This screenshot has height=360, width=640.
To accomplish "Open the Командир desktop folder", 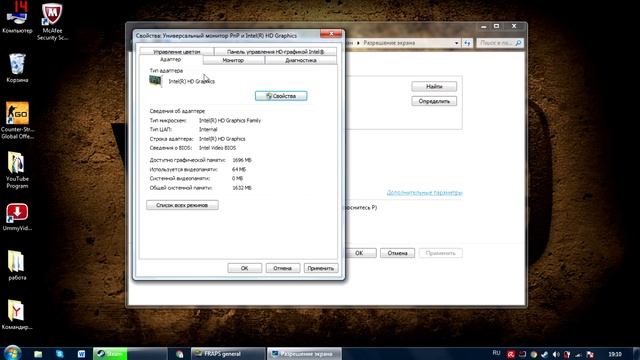I will 17,314.
